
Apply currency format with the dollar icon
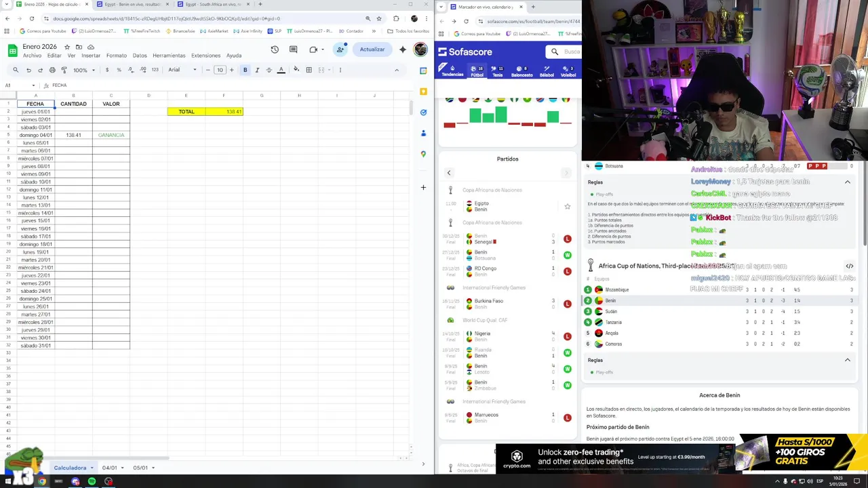(x=107, y=70)
